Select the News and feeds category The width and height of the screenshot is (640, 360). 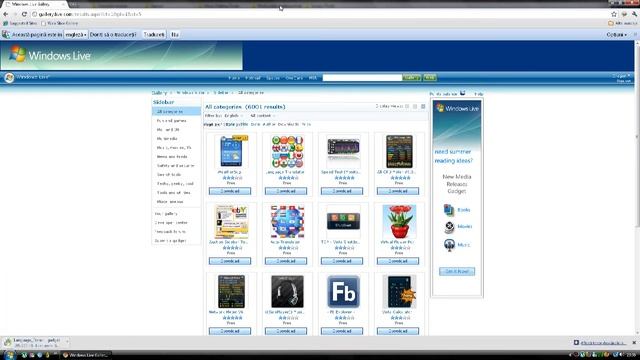tap(172, 157)
